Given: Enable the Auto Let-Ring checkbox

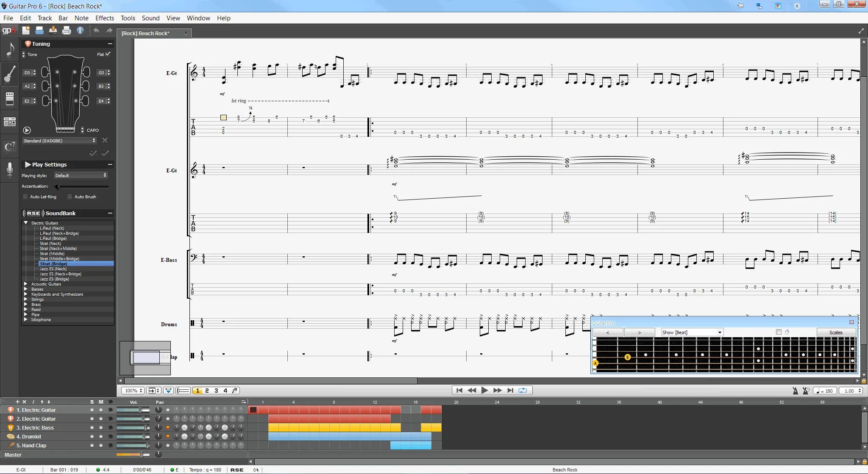Looking at the screenshot, I should click(x=25, y=197).
